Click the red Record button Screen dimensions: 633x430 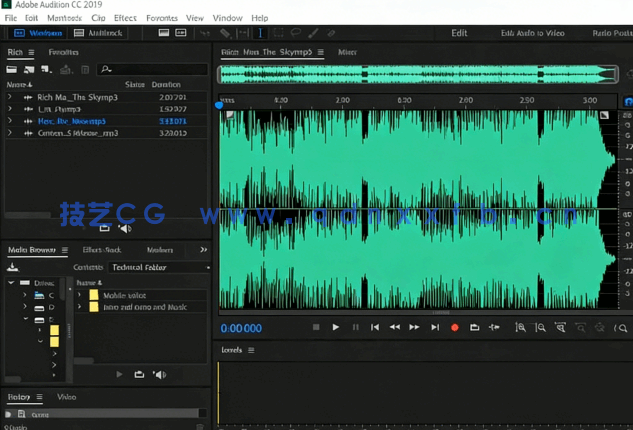point(454,327)
